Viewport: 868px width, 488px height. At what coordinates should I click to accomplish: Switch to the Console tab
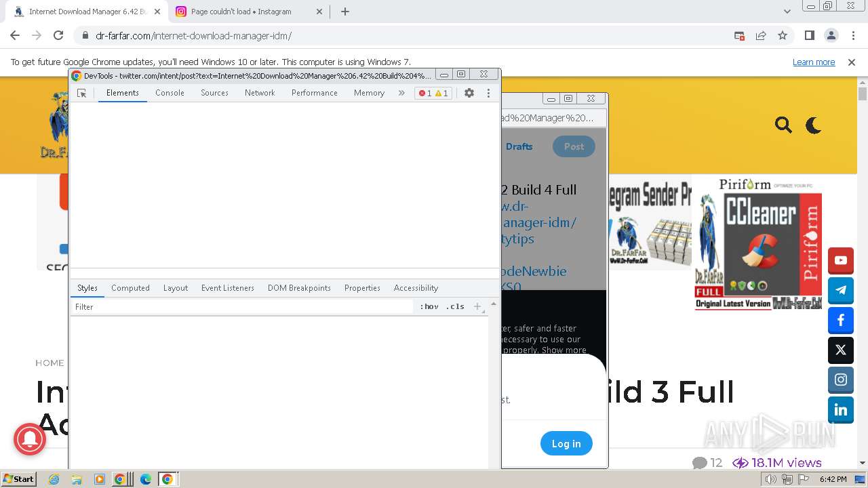pos(170,93)
